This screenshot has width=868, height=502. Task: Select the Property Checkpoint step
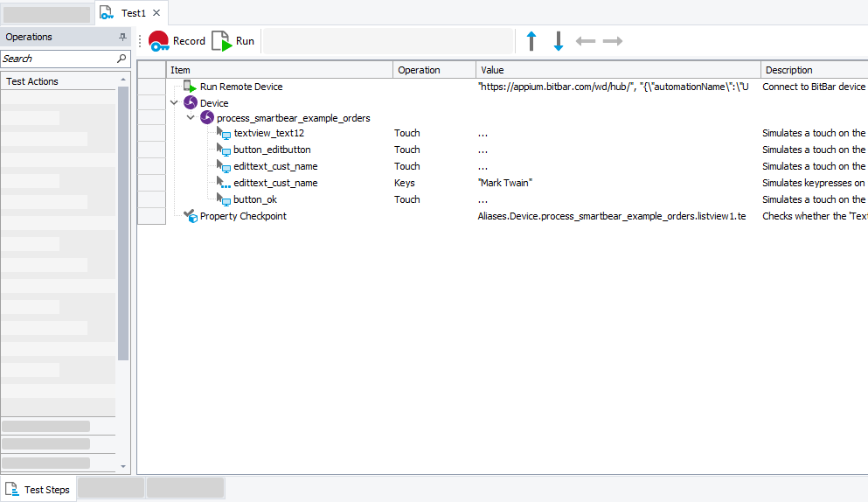[x=242, y=216]
